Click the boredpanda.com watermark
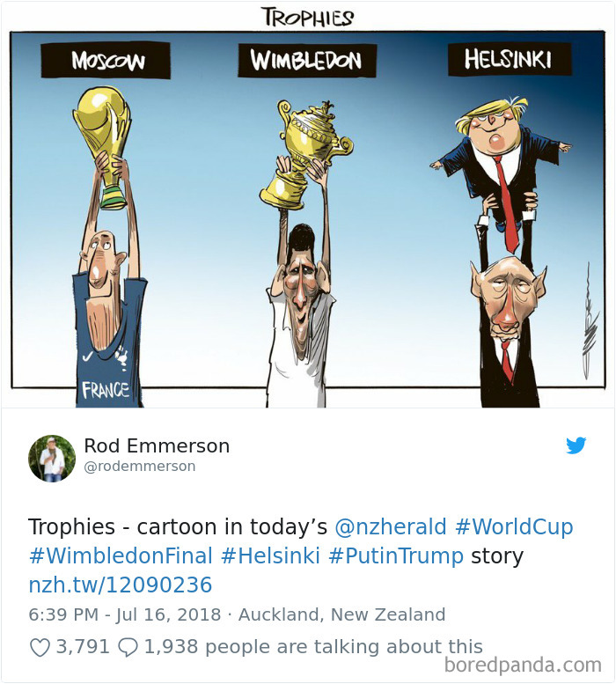The height and width of the screenshot is (684, 616). coord(523,666)
